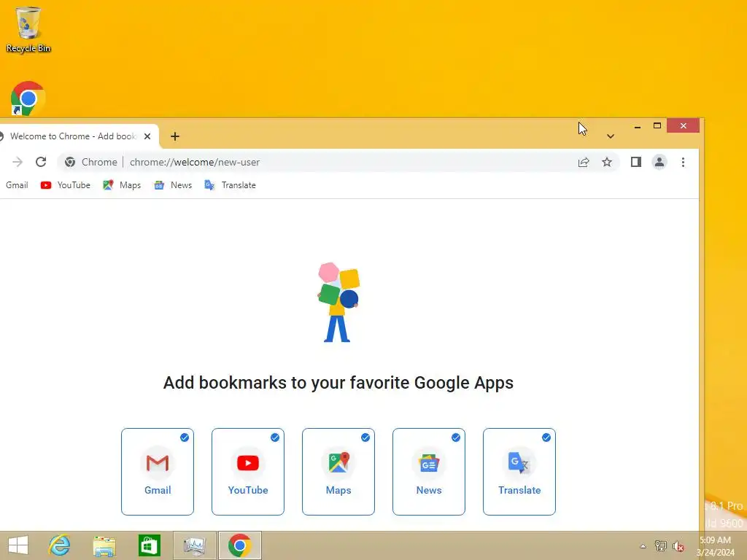Viewport: 747px width, 560px height.
Task: Click the share page icon in address bar
Action: click(x=584, y=163)
